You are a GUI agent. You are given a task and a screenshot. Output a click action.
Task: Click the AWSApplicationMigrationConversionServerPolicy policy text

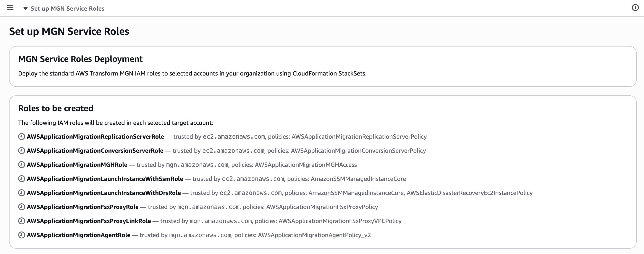tap(358, 151)
